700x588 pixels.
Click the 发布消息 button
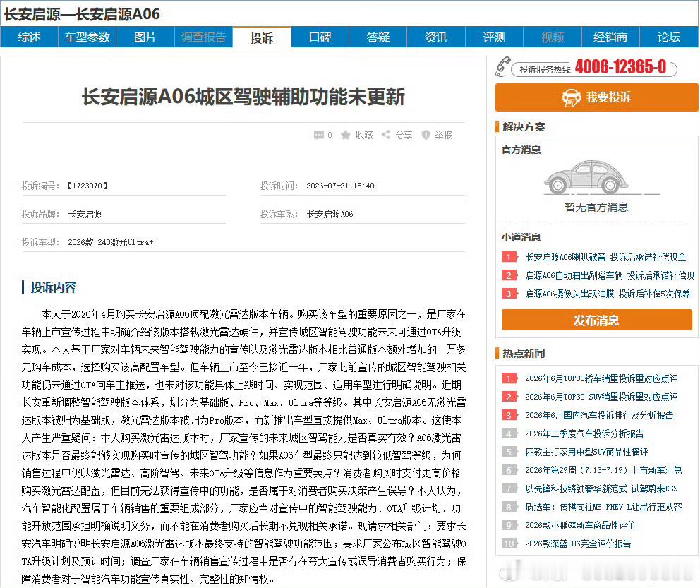tap(597, 320)
